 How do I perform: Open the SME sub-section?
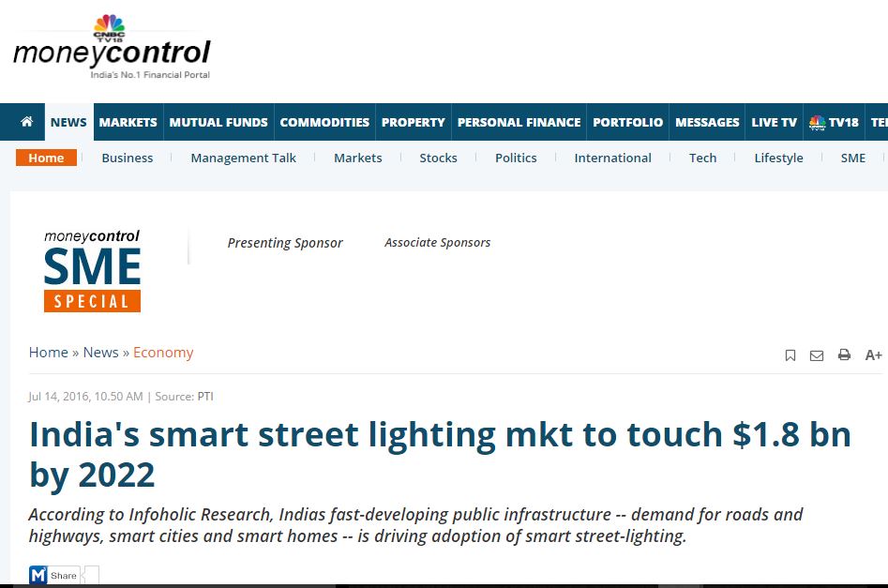point(853,158)
